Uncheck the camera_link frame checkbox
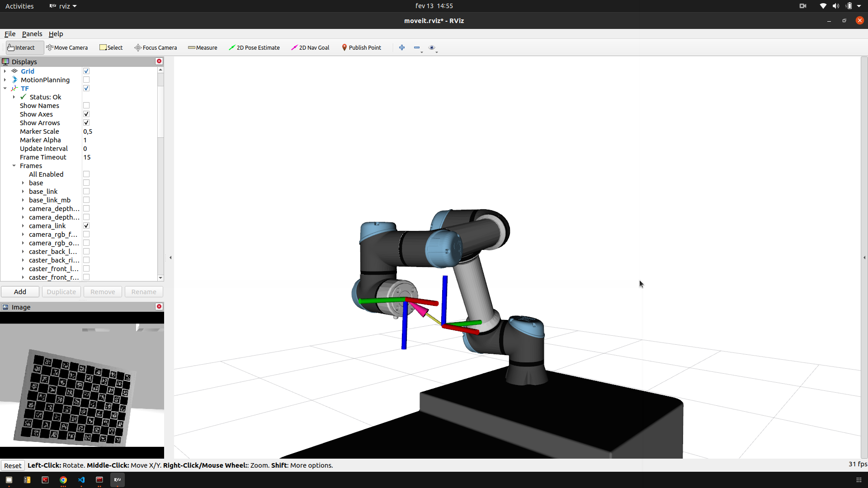This screenshot has height=488, width=868. point(86,226)
